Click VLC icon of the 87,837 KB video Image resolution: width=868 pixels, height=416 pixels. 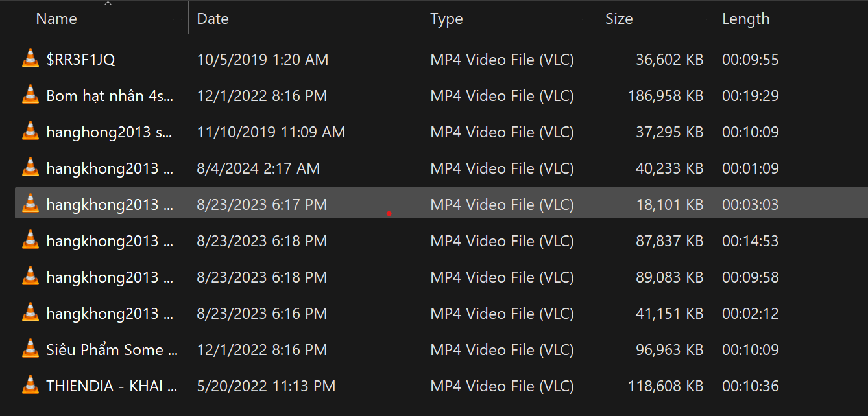30,240
